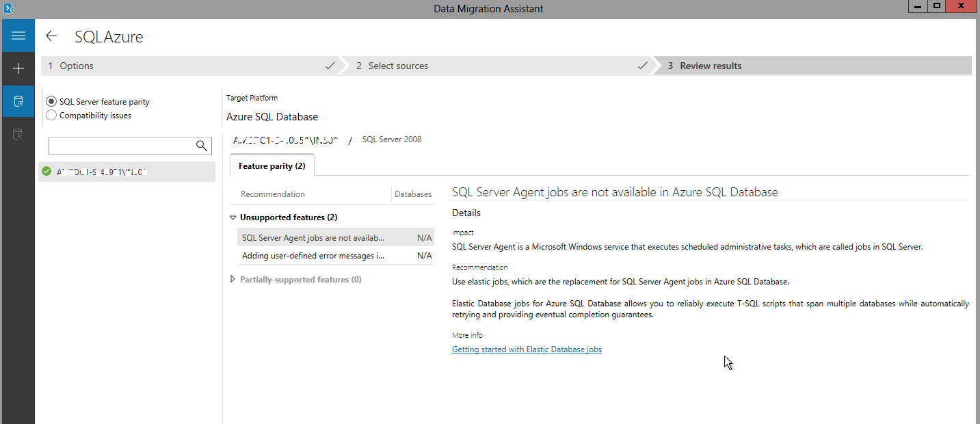Select SQL Server Agent jobs recommendation row

click(x=313, y=238)
